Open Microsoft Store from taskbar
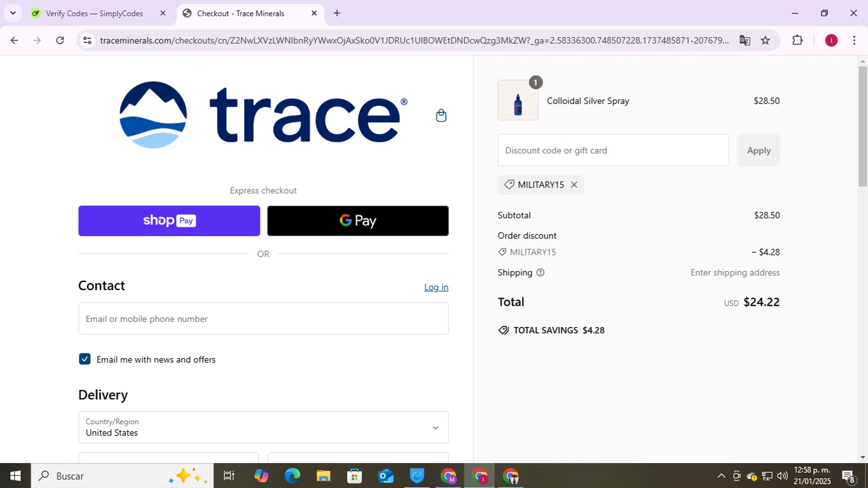Image resolution: width=868 pixels, height=488 pixels. click(x=355, y=476)
